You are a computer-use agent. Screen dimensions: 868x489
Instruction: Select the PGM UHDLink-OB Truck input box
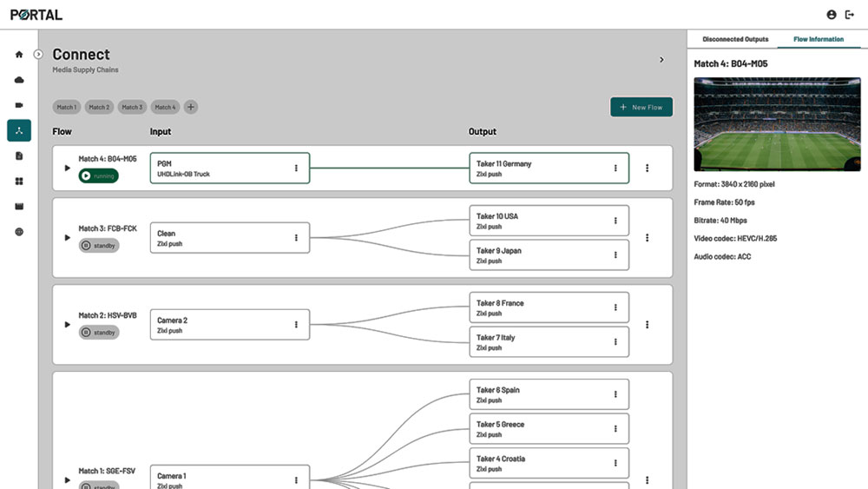click(x=230, y=168)
